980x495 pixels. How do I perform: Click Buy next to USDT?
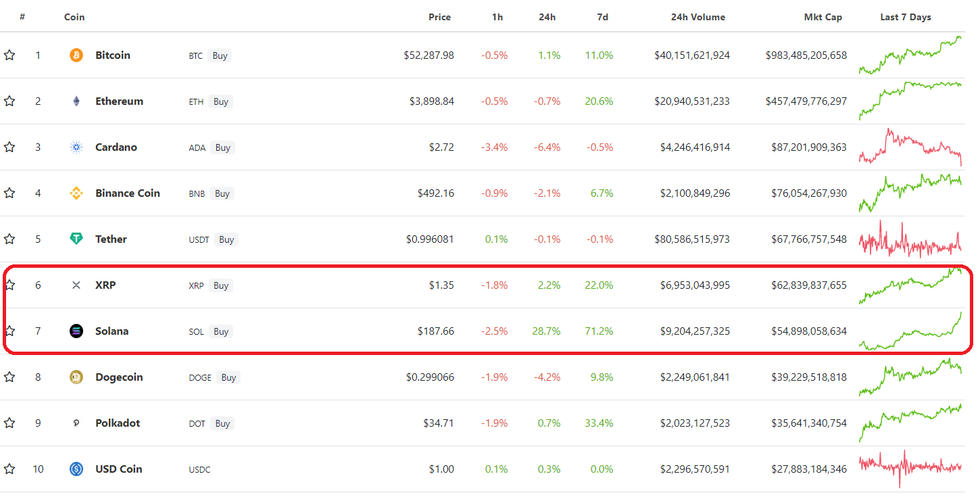pos(226,240)
